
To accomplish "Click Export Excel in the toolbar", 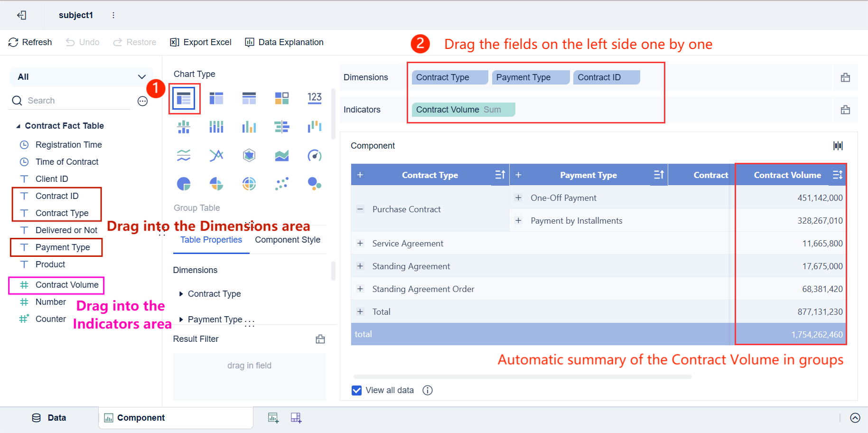I will tap(200, 42).
